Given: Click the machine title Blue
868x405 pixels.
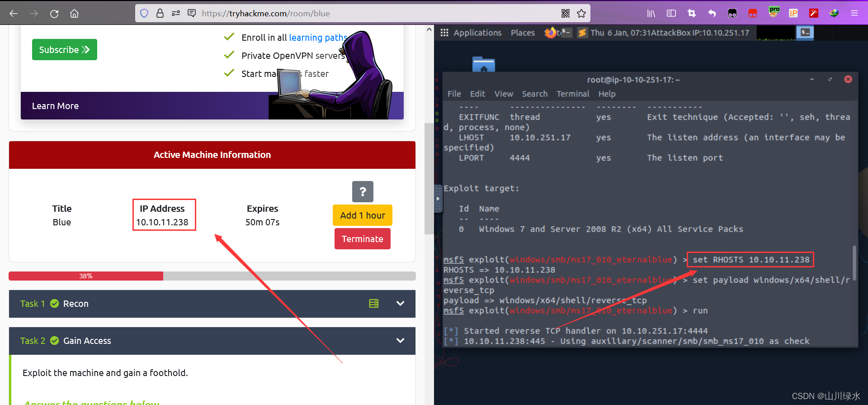Looking at the screenshot, I should 62,222.
